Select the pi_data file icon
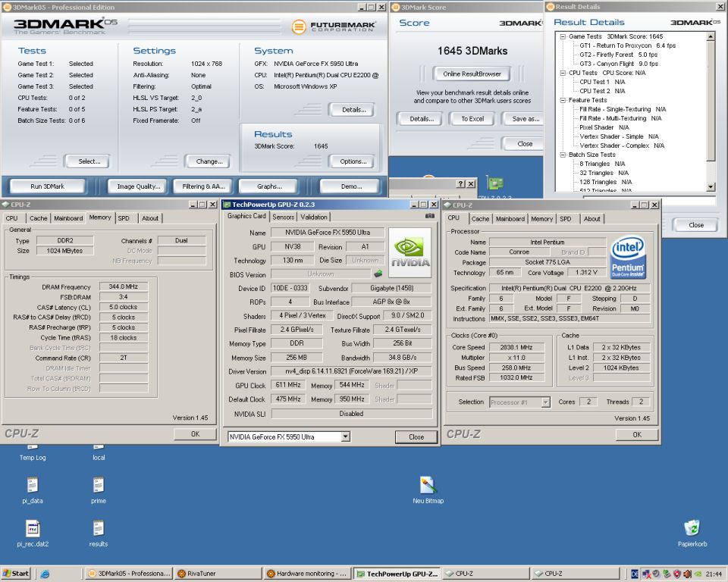This screenshot has width=728, height=582. (33, 490)
